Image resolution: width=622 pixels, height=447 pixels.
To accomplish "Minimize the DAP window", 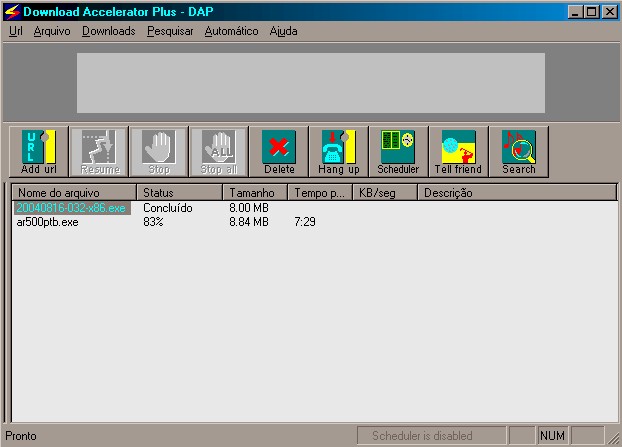I will click(575, 12).
